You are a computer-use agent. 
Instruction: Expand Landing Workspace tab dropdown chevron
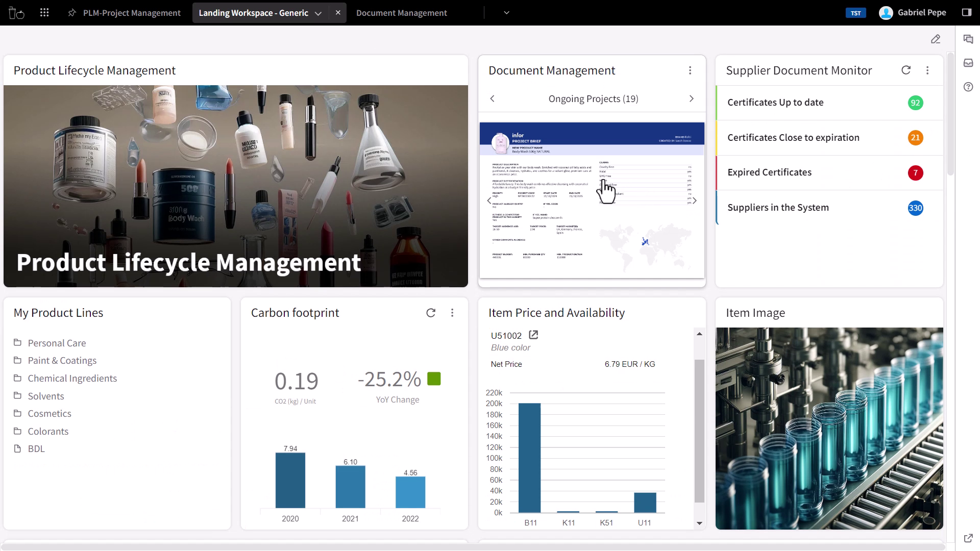click(318, 13)
